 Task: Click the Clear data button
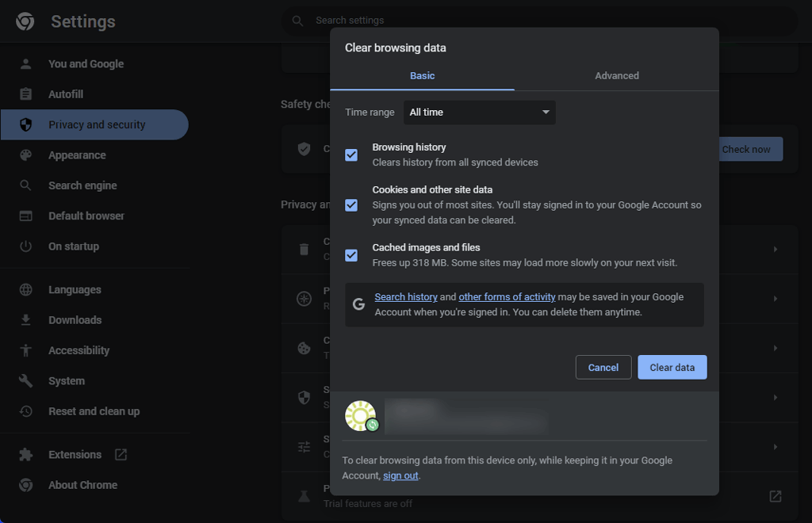(672, 367)
